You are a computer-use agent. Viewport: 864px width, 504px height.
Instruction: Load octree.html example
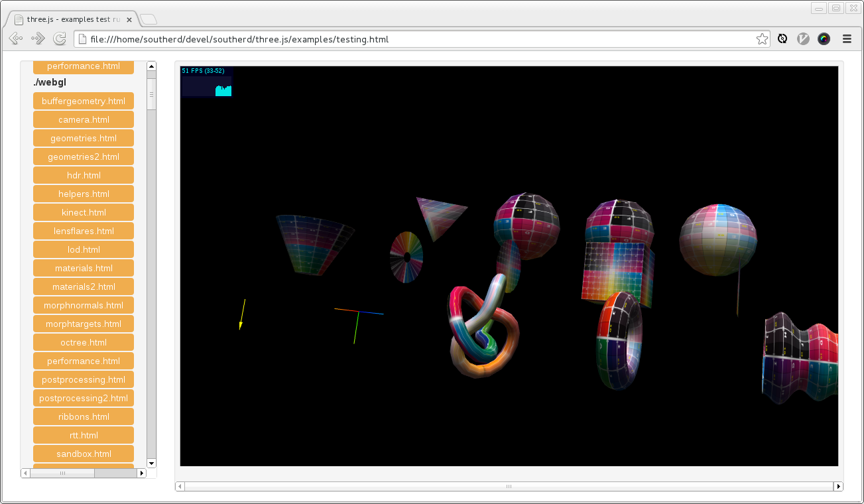(x=84, y=342)
